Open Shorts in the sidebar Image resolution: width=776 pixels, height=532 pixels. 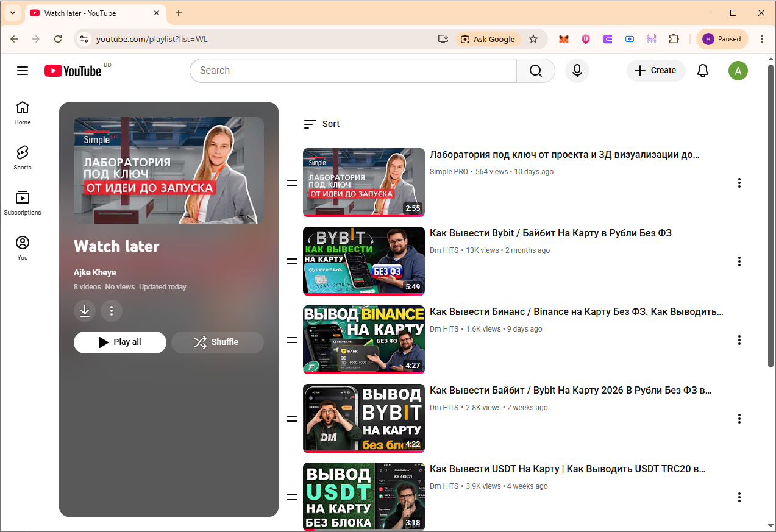click(23, 158)
